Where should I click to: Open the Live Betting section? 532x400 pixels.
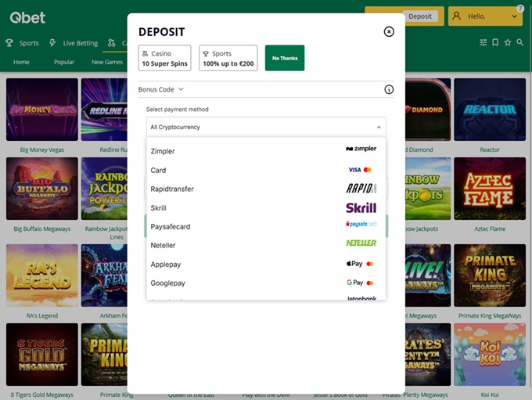tap(74, 43)
